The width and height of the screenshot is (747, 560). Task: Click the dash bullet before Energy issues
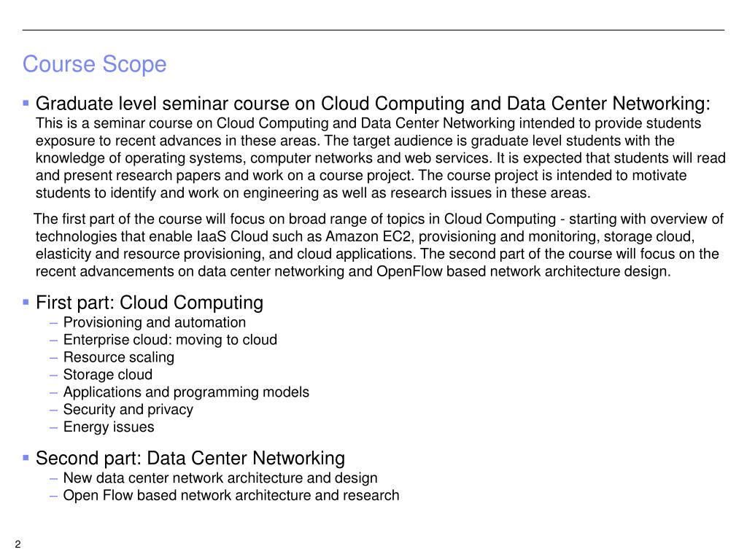click(53, 427)
